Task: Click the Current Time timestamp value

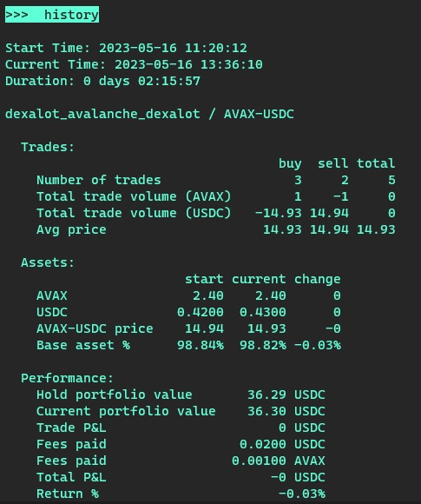Action: (x=188, y=64)
